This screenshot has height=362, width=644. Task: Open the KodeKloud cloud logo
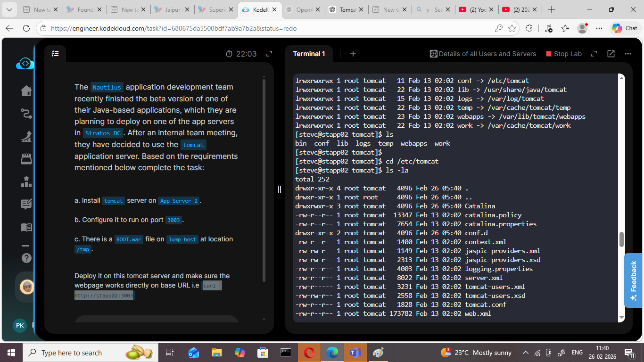pyautogui.click(x=25, y=64)
